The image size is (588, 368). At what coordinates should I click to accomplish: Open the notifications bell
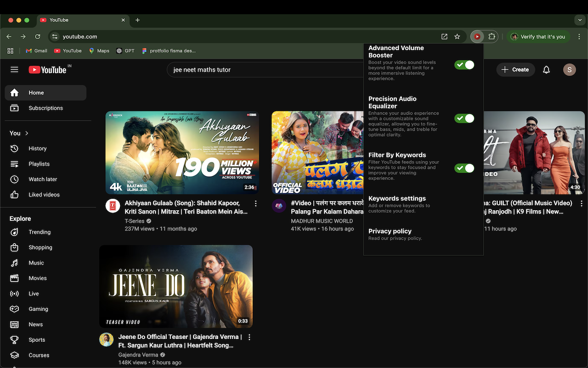(x=546, y=69)
